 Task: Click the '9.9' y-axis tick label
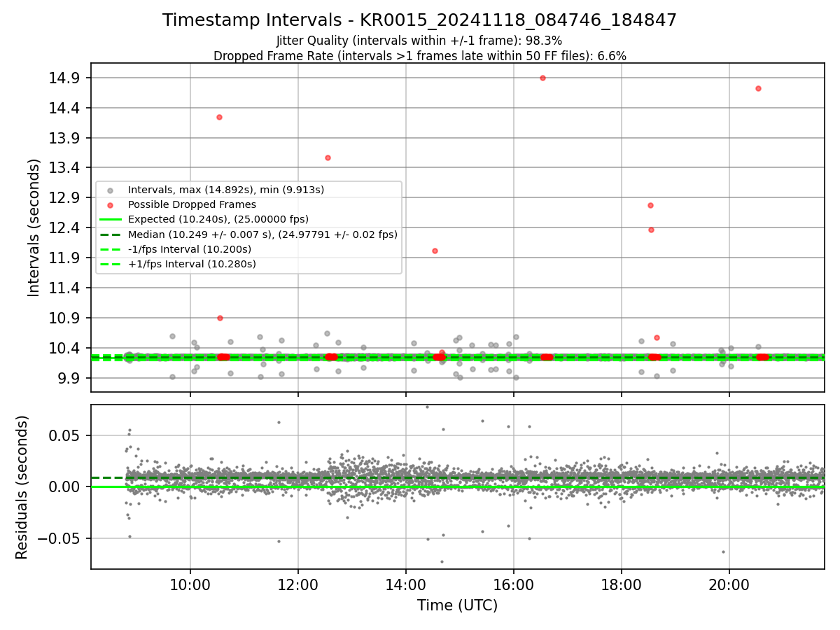(68, 378)
